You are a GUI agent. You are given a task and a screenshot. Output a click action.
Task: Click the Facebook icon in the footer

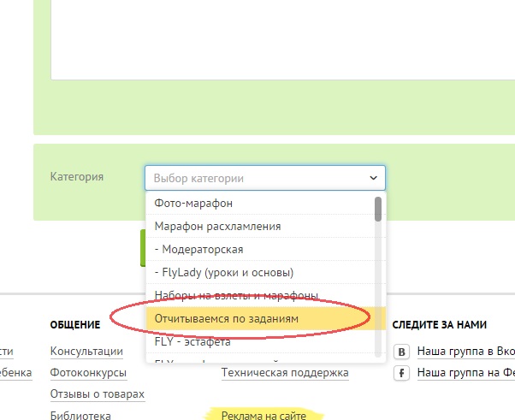click(400, 373)
